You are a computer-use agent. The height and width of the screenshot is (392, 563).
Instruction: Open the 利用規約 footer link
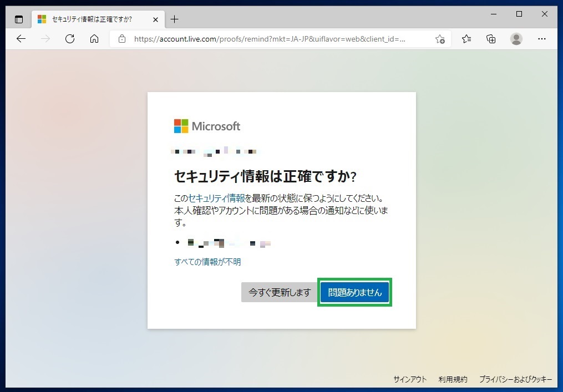(x=453, y=379)
